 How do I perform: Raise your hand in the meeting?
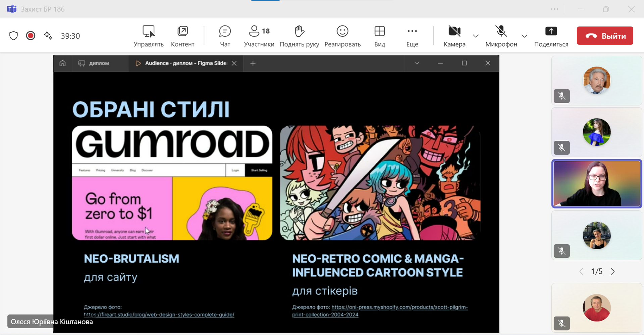[299, 36]
